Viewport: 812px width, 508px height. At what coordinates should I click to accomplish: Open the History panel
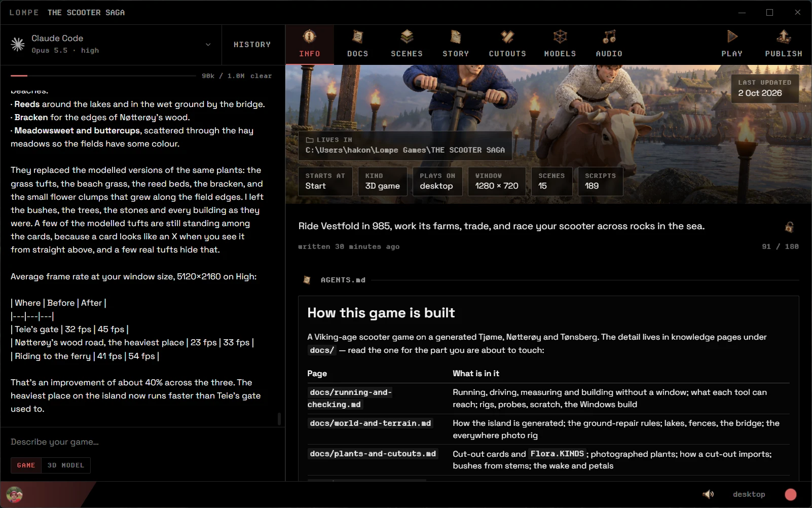pos(252,45)
